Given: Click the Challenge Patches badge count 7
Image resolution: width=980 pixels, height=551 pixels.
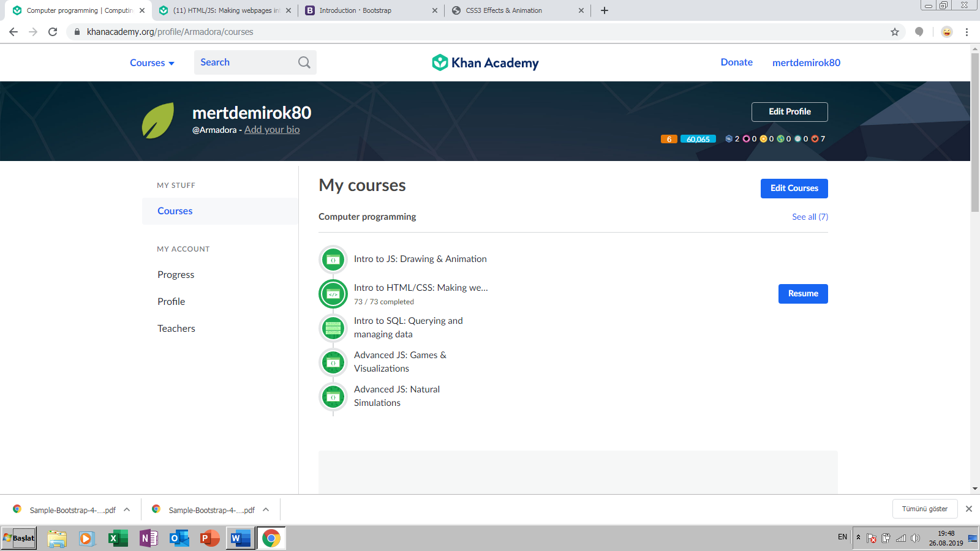Looking at the screenshot, I should click(x=818, y=139).
